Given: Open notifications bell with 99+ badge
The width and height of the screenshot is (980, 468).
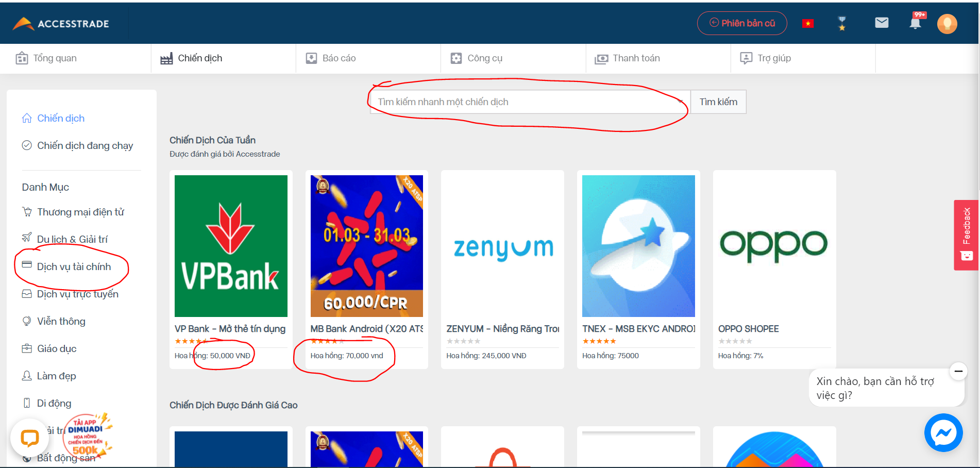Looking at the screenshot, I should pos(916,22).
